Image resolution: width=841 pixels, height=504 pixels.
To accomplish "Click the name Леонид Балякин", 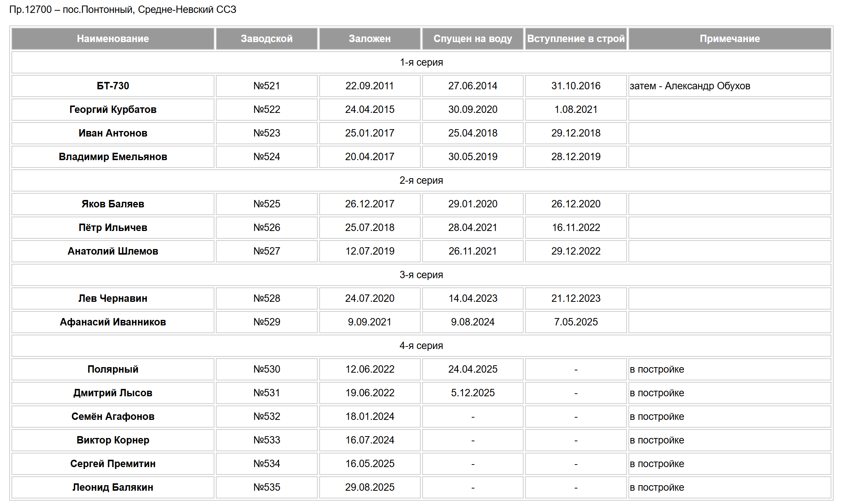I will pyautogui.click(x=113, y=487).
